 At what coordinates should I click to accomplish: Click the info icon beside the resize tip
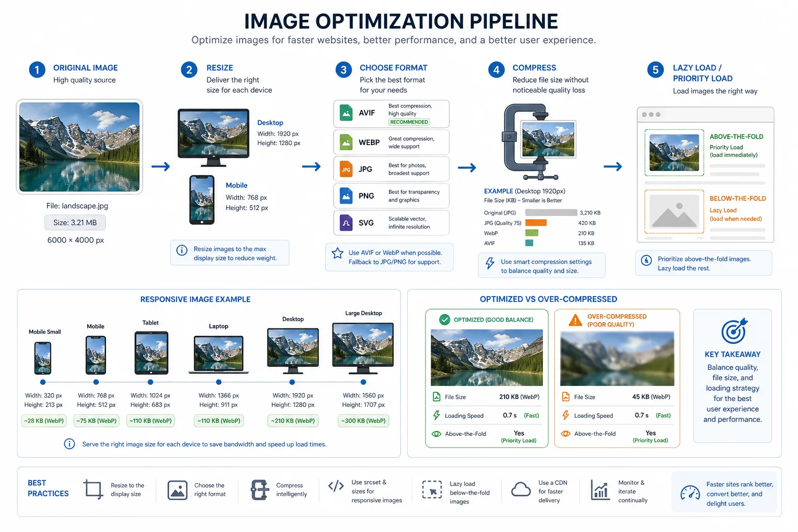[182, 250]
